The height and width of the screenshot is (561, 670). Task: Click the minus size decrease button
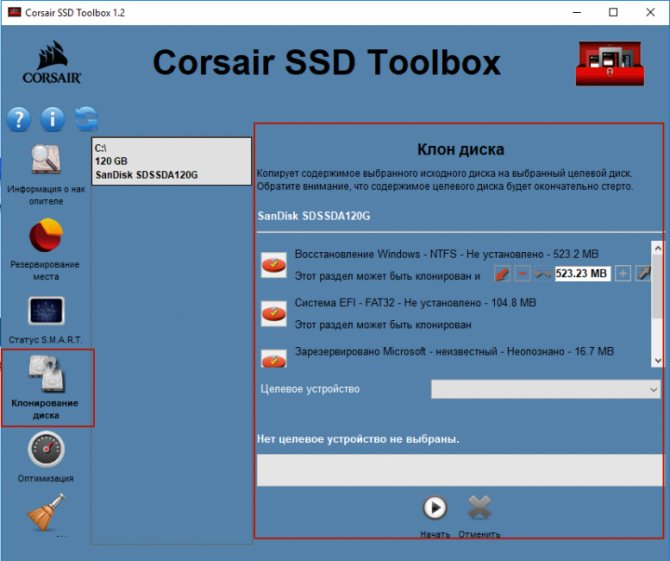[522, 273]
